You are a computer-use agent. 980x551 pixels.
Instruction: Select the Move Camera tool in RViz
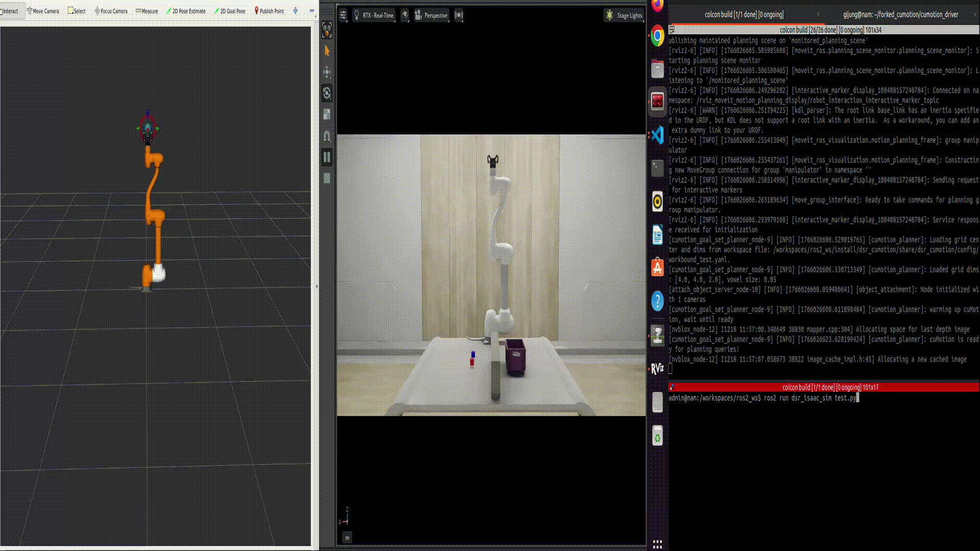pos(43,11)
